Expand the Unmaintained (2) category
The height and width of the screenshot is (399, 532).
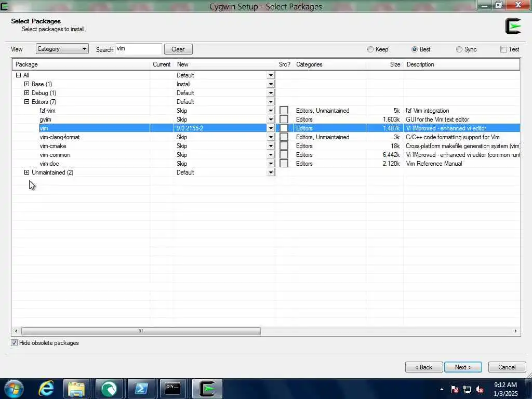(x=26, y=172)
